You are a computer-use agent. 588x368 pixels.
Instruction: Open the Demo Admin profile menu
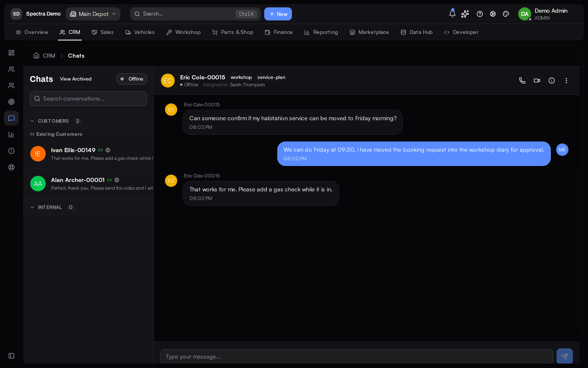tap(543, 14)
